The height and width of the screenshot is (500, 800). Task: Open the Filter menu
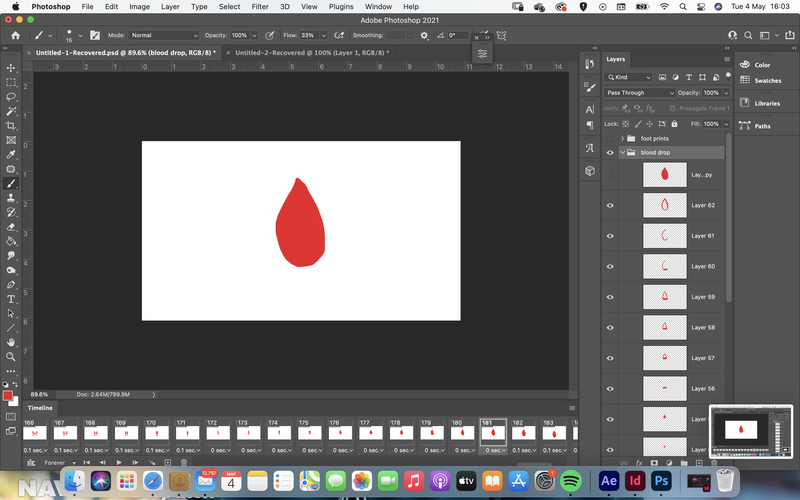pyautogui.click(x=260, y=7)
